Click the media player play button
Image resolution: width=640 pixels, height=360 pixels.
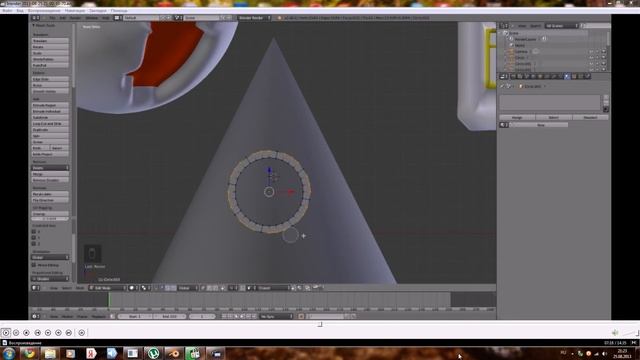[6, 333]
